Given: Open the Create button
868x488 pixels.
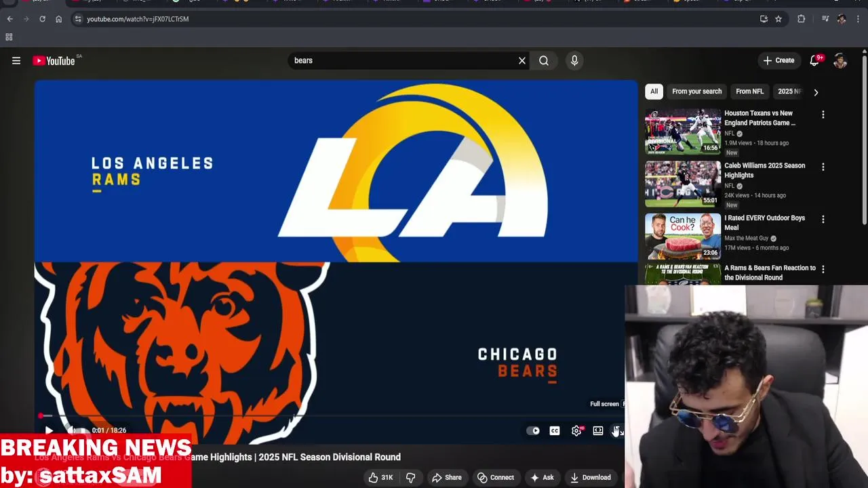Looking at the screenshot, I should coord(778,60).
